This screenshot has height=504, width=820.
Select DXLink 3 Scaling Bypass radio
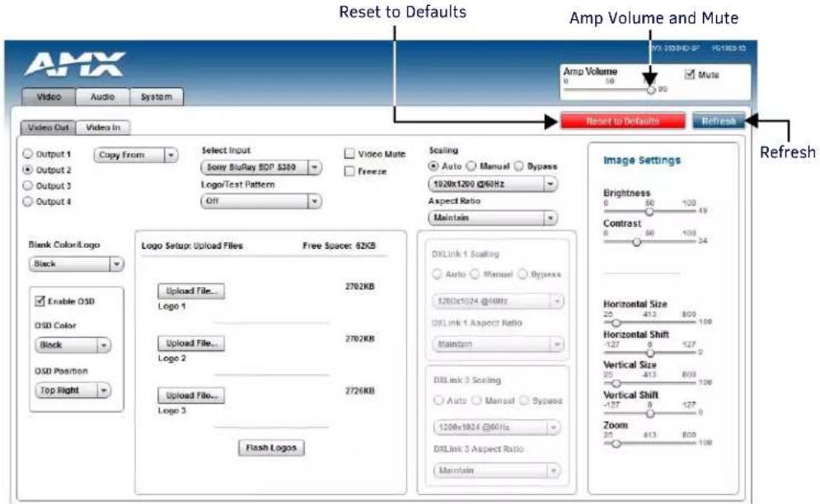(x=524, y=400)
